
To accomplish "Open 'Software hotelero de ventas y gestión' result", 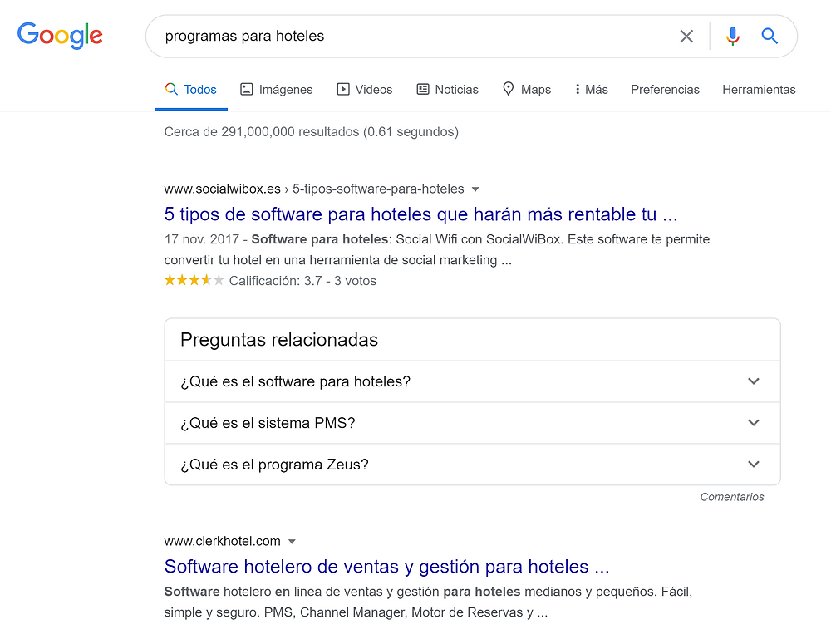I will (387, 567).
